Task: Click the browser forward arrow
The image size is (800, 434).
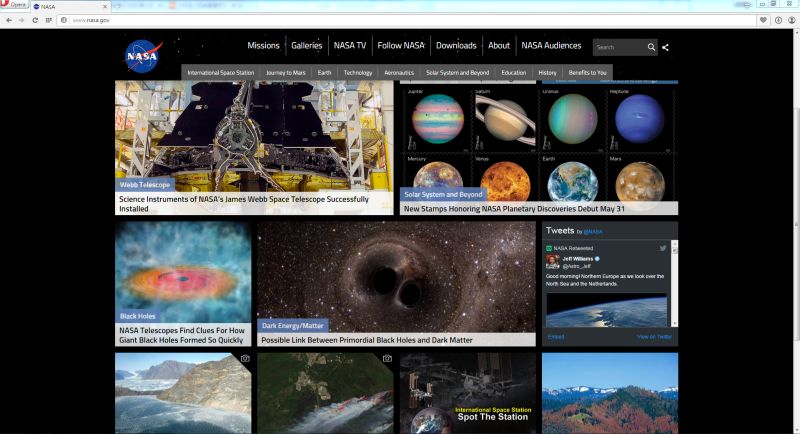Action: point(21,20)
